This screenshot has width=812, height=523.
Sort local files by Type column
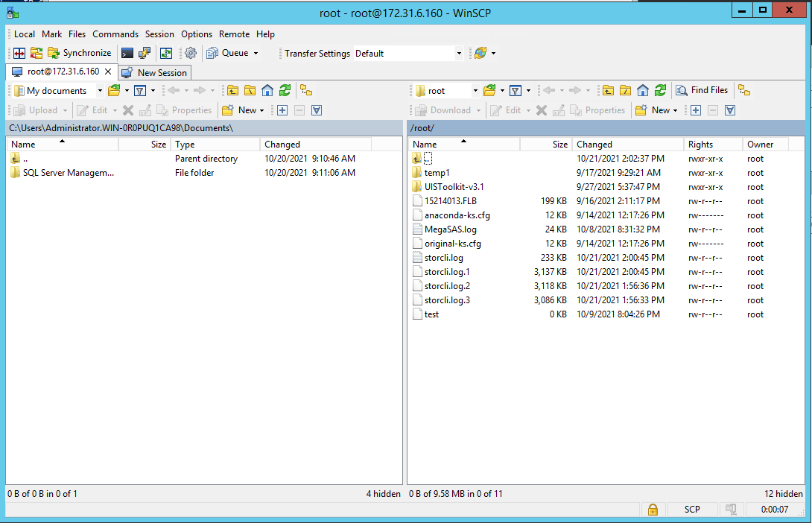pos(215,145)
